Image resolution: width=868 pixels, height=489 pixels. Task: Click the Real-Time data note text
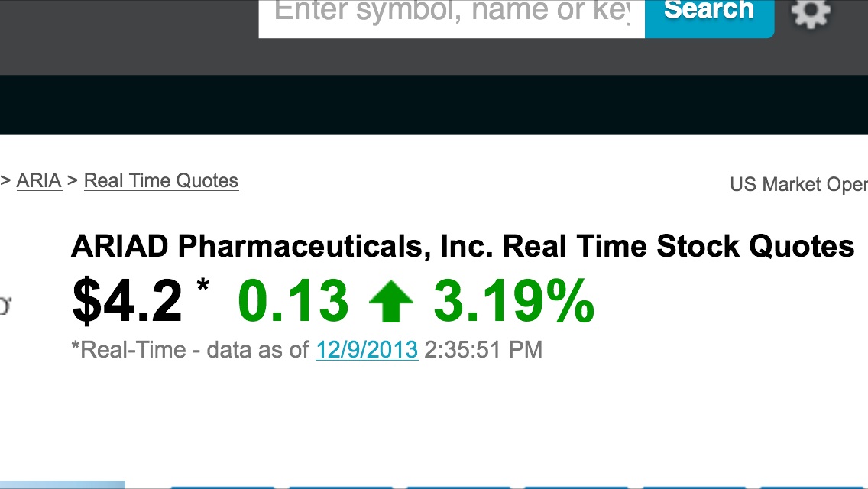(x=191, y=350)
